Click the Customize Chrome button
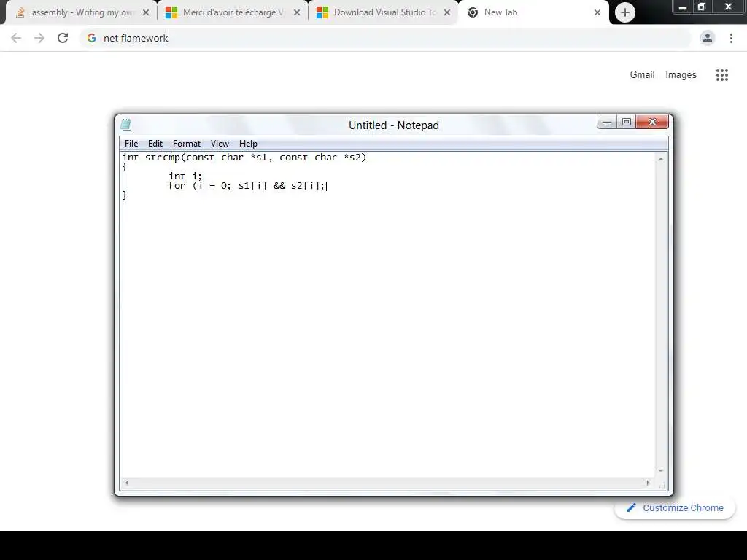 pyautogui.click(x=675, y=508)
